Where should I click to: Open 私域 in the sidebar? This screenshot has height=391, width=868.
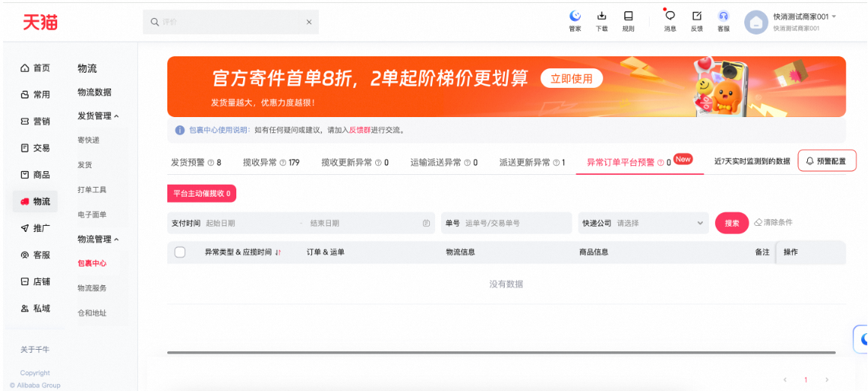tap(36, 308)
